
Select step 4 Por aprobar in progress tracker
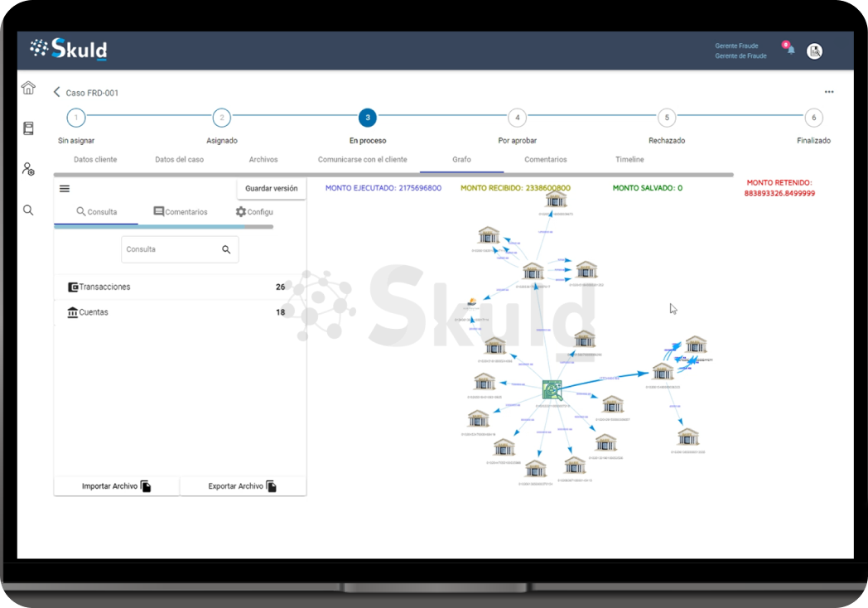(x=517, y=118)
